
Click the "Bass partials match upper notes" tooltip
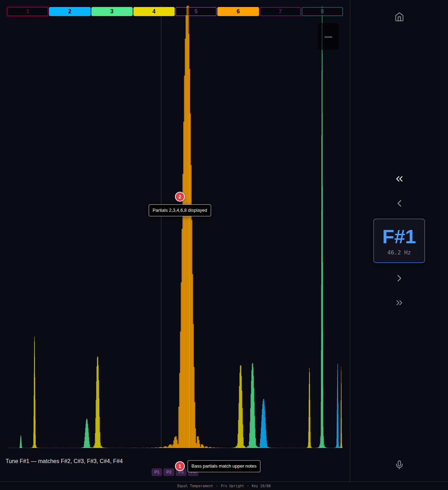[224, 466]
